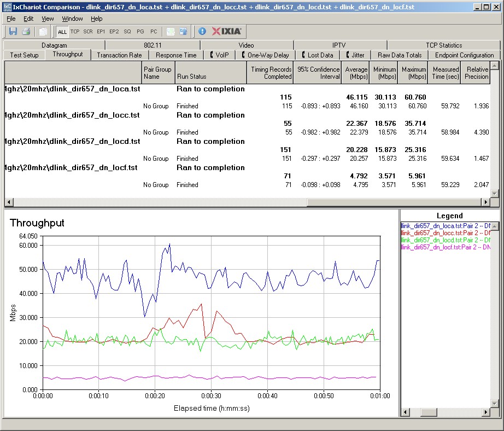Click the blue loca.tst legend entry
The height and width of the screenshot is (431, 504).
pos(446,226)
